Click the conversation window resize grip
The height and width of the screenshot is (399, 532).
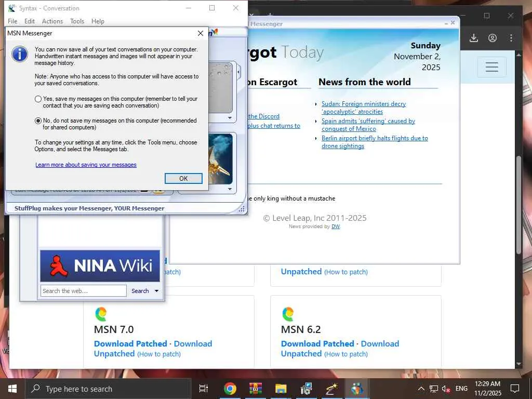pyautogui.click(x=242, y=209)
